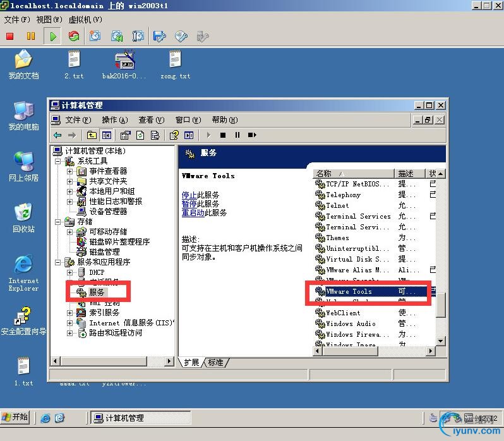This screenshot has width=504, height=441.
Task: Expand the 本地用户和组 node
Action: (69, 191)
